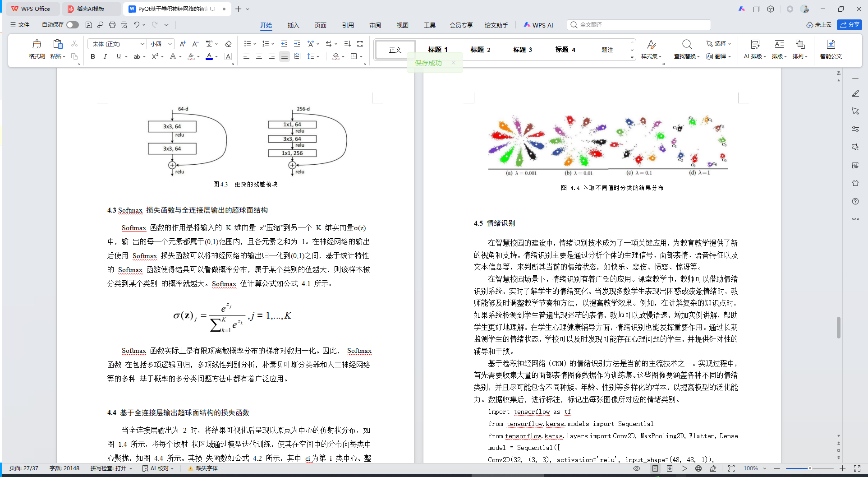868x477 pixels.
Task: Open the 选择 selection dropdown
Action: [x=718, y=44]
